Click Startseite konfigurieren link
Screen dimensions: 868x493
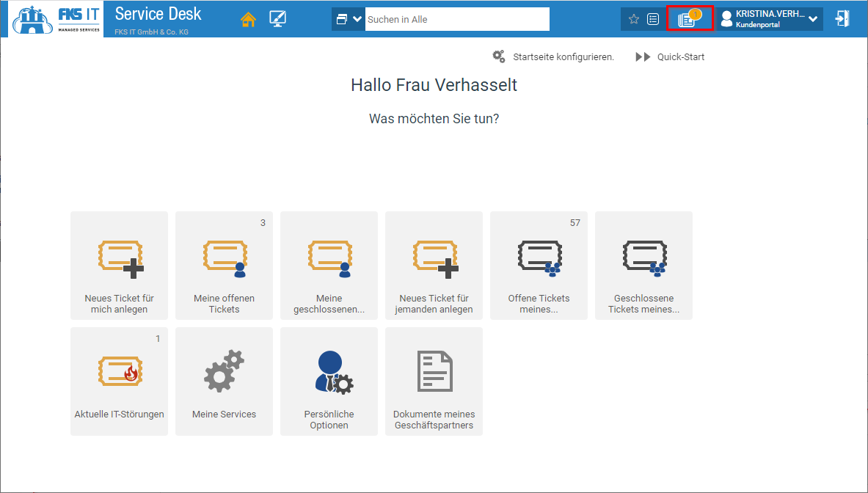click(554, 56)
